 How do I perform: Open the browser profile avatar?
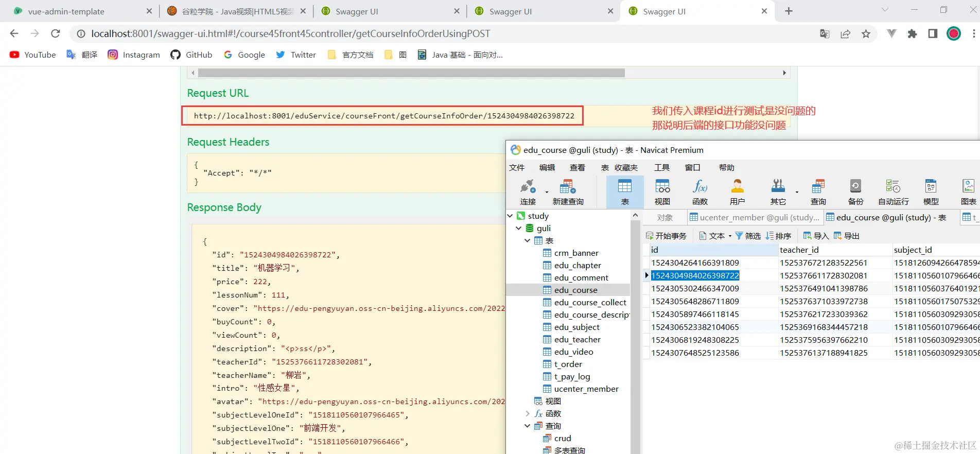pyautogui.click(x=954, y=33)
